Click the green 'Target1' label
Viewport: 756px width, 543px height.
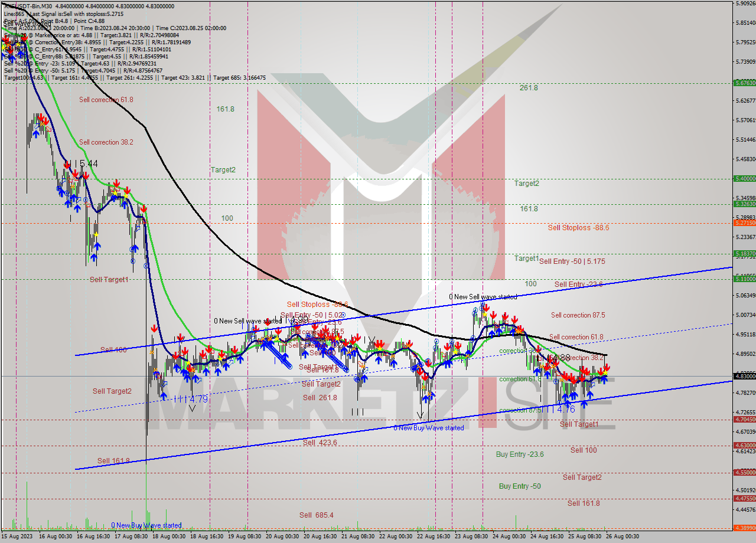pyautogui.click(x=526, y=259)
